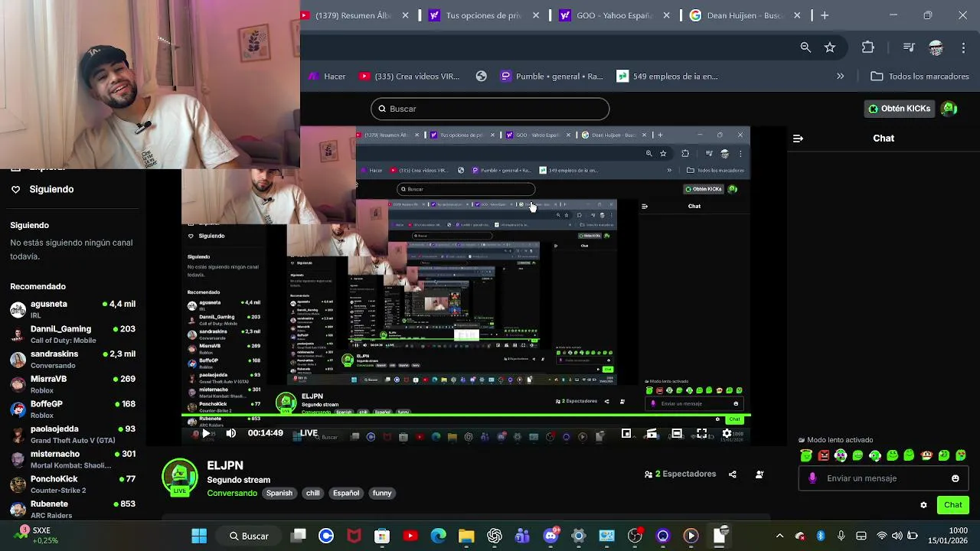Viewport: 980px width, 551px height.
Task: Mute the stream volume
Action: (x=230, y=433)
